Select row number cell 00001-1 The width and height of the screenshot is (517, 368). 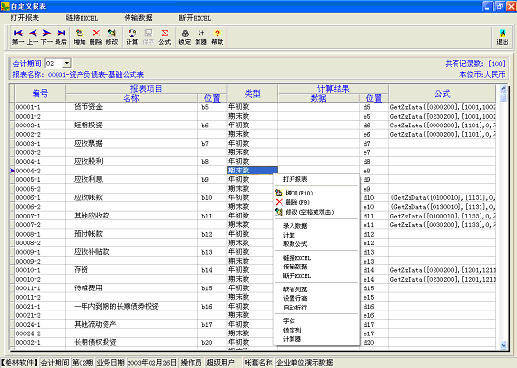click(x=40, y=107)
